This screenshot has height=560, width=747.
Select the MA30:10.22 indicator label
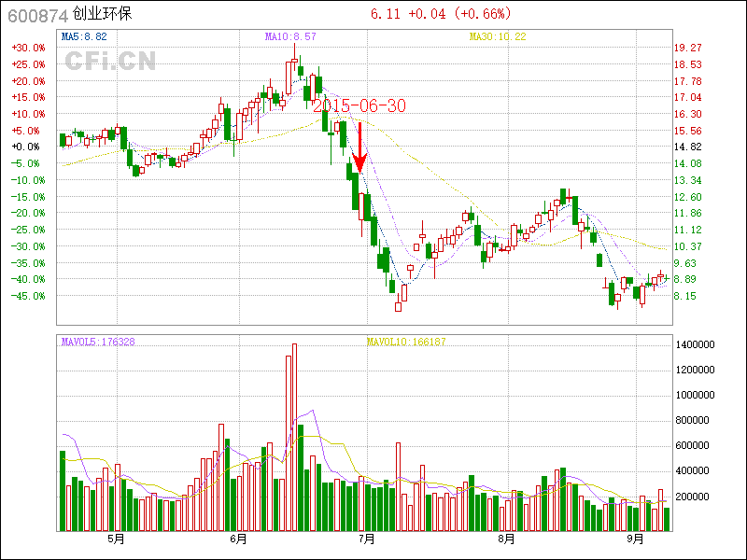[x=498, y=36]
